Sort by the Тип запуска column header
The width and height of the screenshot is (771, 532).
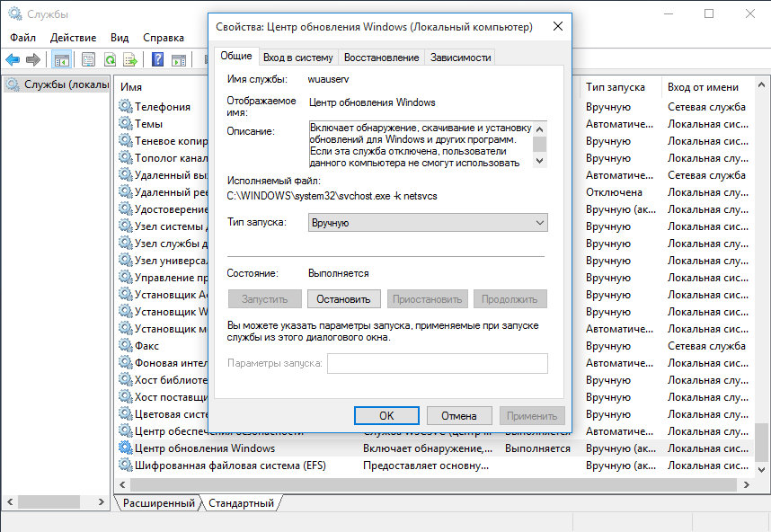tap(616, 87)
